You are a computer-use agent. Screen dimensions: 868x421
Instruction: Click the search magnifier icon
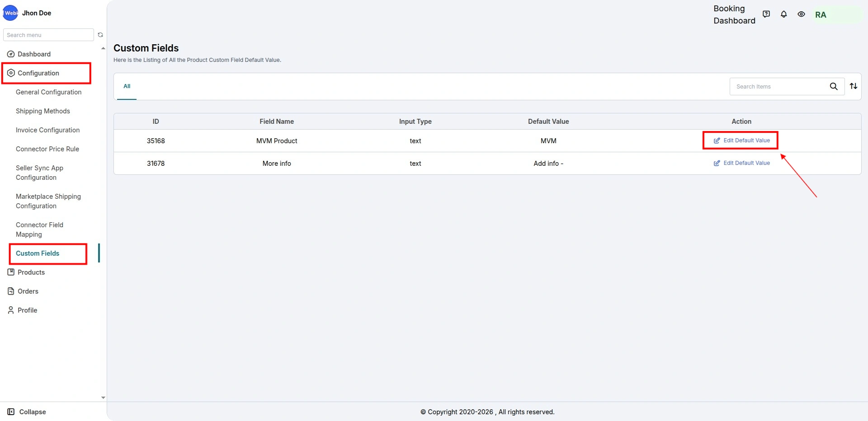click(x=834, y=86)
